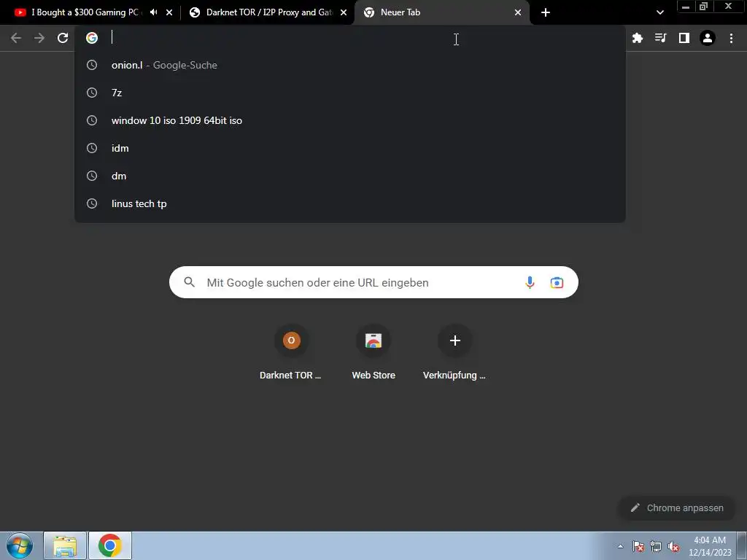Open network status tray icon
This screenshot has width=747, height=560.
click(x=656, y=546)
